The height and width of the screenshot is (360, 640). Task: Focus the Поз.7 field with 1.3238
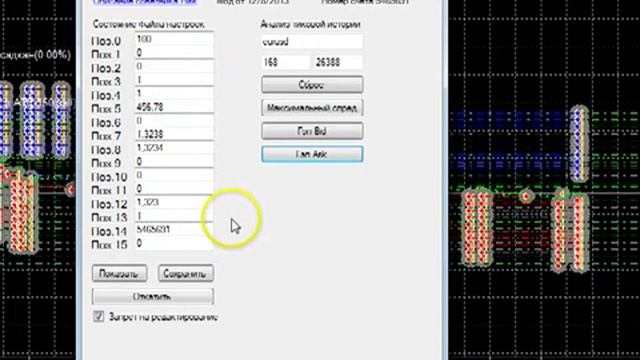(x=174, y=134)
